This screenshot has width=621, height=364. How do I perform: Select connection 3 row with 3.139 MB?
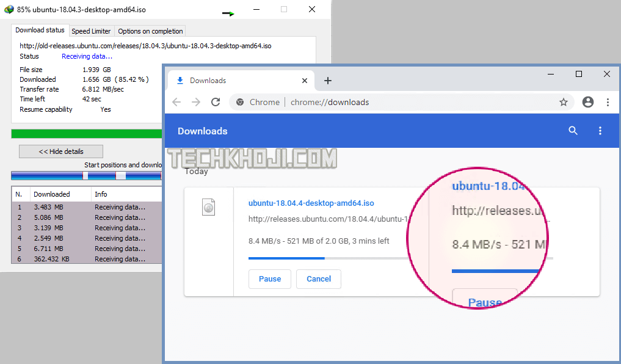tap(87, 228)
